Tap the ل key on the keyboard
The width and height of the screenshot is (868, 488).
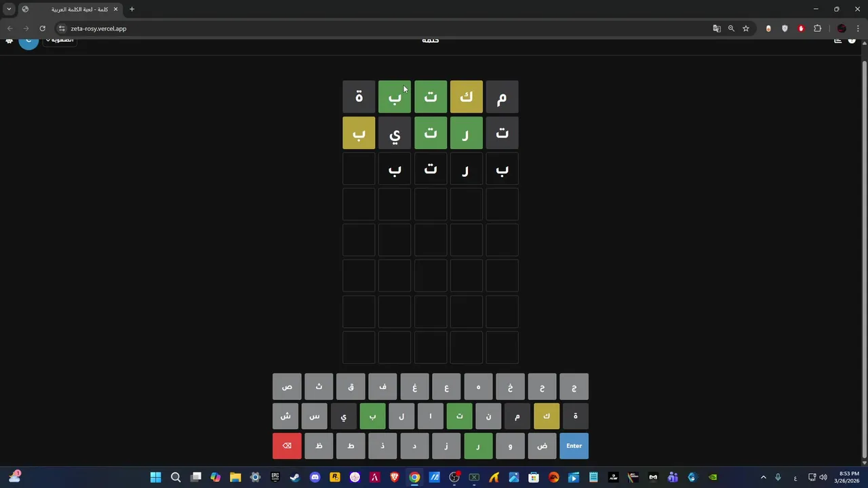pos(401,416)
